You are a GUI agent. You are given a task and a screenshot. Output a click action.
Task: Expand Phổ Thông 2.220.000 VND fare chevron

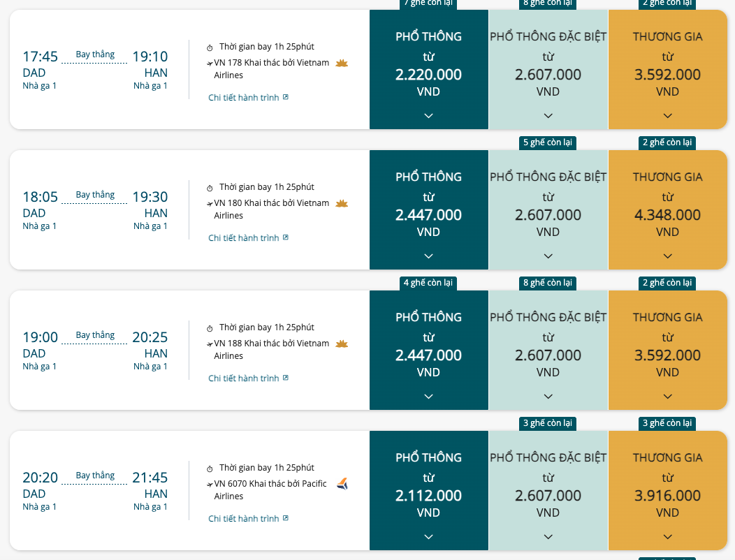(428, 116)
